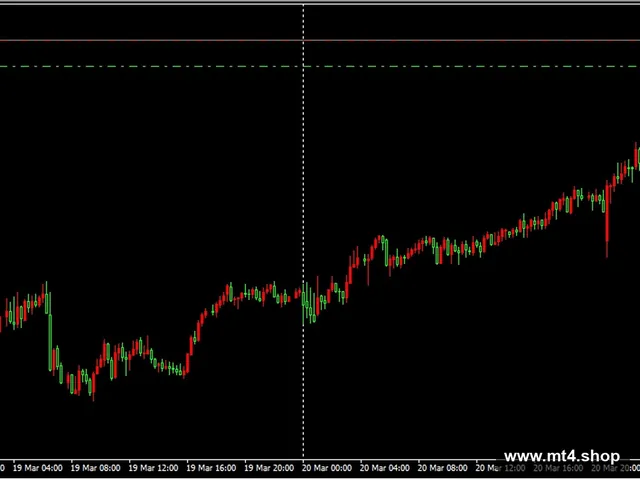The width and height of the screenshot is (640, 480).
Task: Click the 20 Mar 08:00 time label
Action: pos(443,468)
